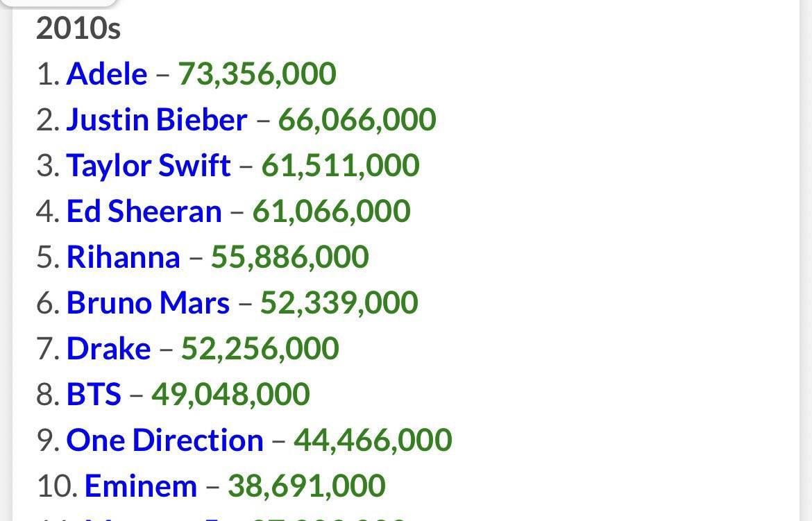The image size is (812, 521).
Task: Click Adele's 73,356,000 sales figure
Action: coord(257,74)
